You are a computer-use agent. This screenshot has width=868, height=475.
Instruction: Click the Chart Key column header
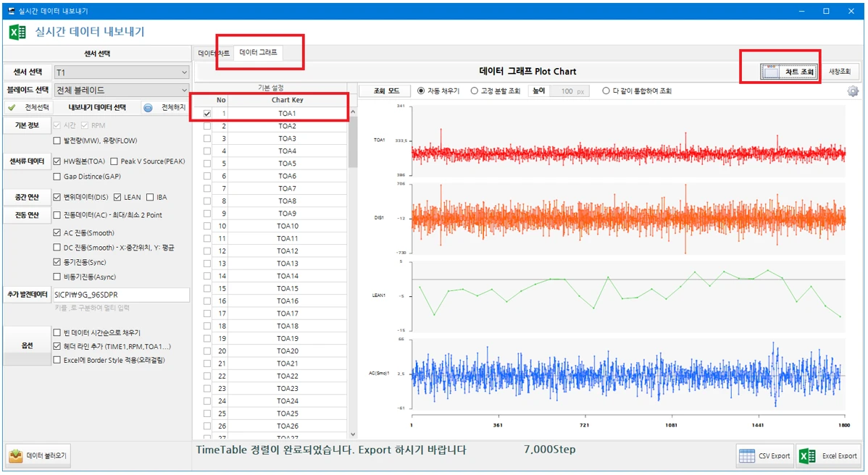click(x=288, y=100)
